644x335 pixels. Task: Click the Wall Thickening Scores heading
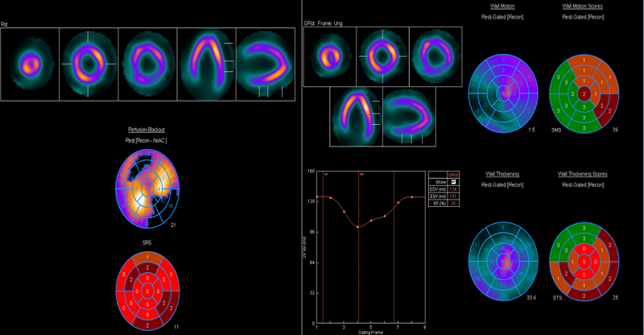tap(584, 173)
